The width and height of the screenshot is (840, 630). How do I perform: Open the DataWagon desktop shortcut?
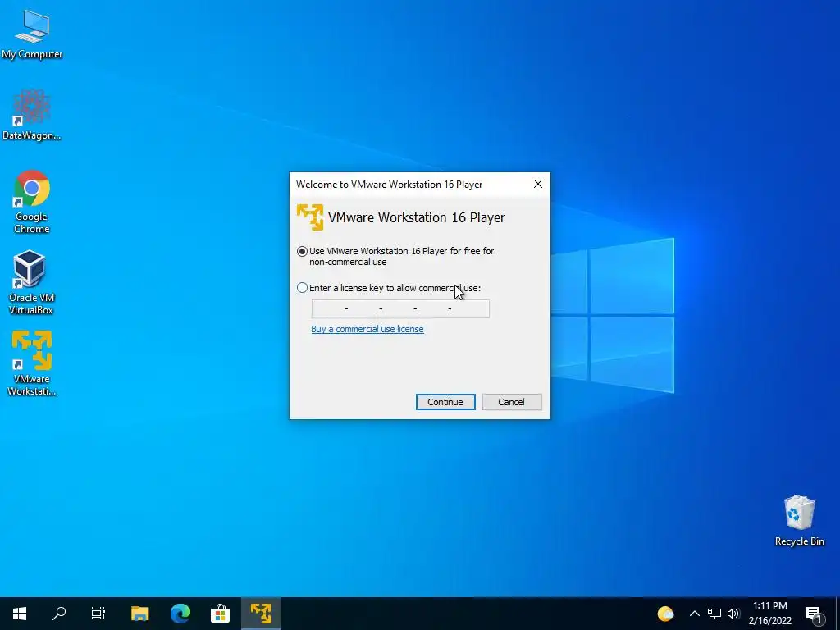click(32, 115)
